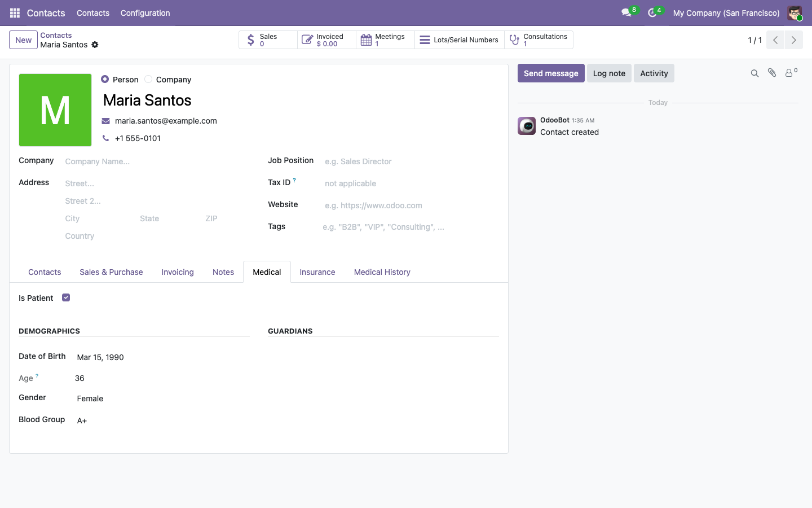
Task: Click the Street 2 address field
Action: (x=156, y=201)
